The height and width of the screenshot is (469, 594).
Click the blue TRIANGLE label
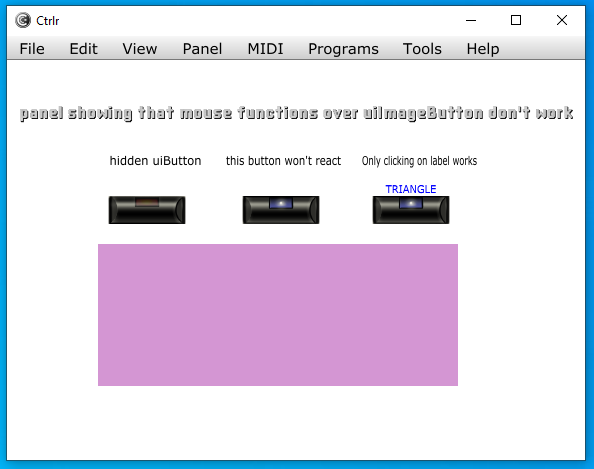click(x=411, y=189)
